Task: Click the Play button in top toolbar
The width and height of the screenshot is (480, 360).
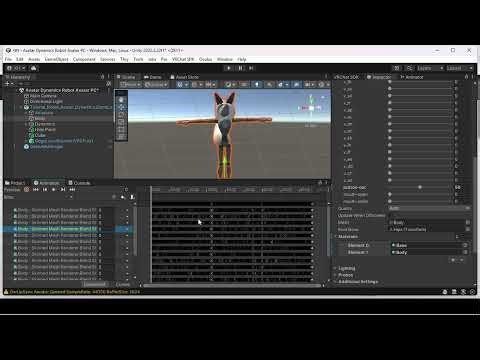Action: (229, 68)
